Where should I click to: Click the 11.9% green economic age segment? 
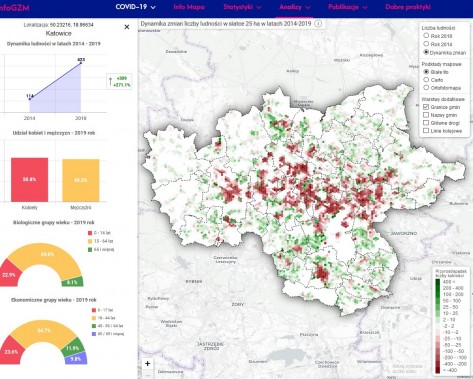tap(73, 347)
